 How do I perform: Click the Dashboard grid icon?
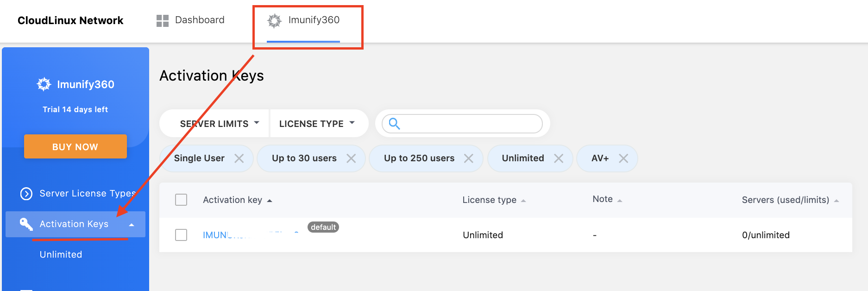162,20
